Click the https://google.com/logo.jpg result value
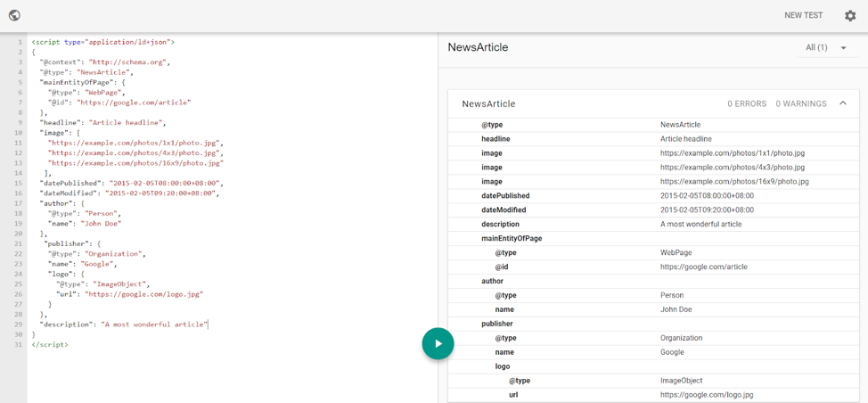 coord(707,395)
